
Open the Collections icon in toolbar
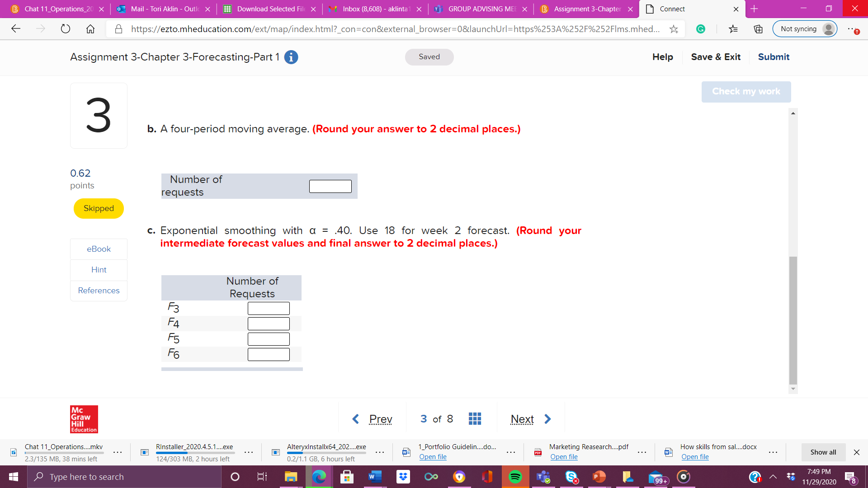758,29
